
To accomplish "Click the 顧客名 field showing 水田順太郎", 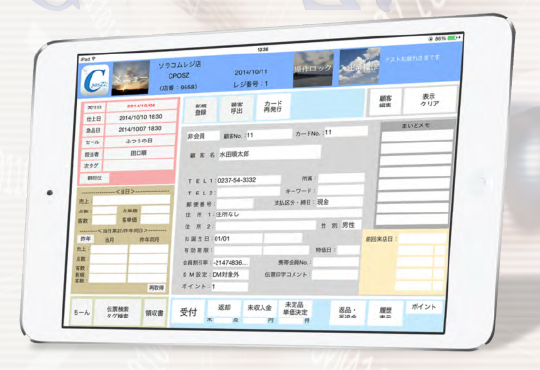I will (x=270, y=153).
